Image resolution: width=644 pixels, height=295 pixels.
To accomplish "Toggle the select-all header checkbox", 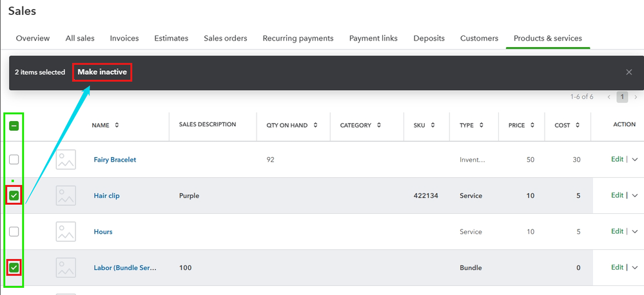I will click(x=14, y=125).
